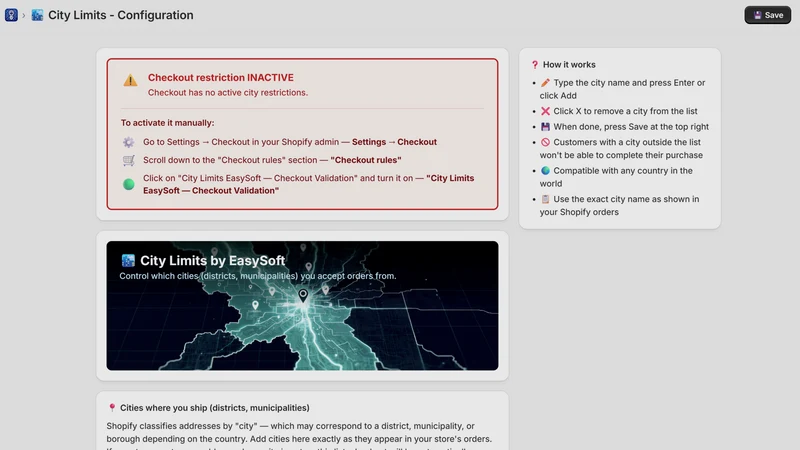Screen dimensions: 800x450
Task: Click 'Checkout restriction INACTIVE' heading
Action: (221, 78)
